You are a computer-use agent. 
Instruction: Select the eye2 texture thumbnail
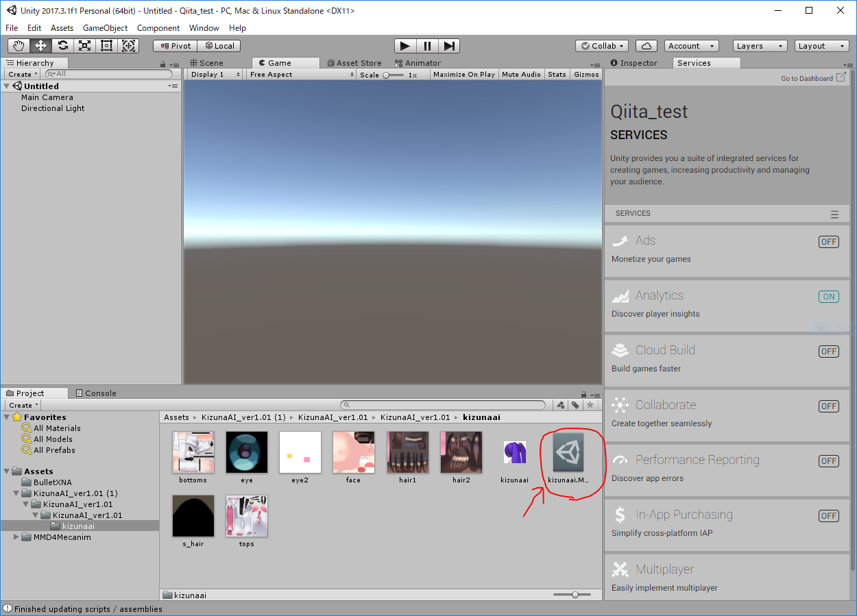pyautogui.click(x=300, y=452)
